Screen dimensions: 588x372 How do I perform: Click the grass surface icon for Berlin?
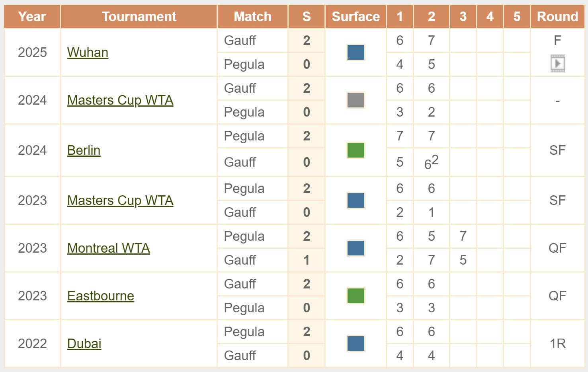click(x=356, y=149)
